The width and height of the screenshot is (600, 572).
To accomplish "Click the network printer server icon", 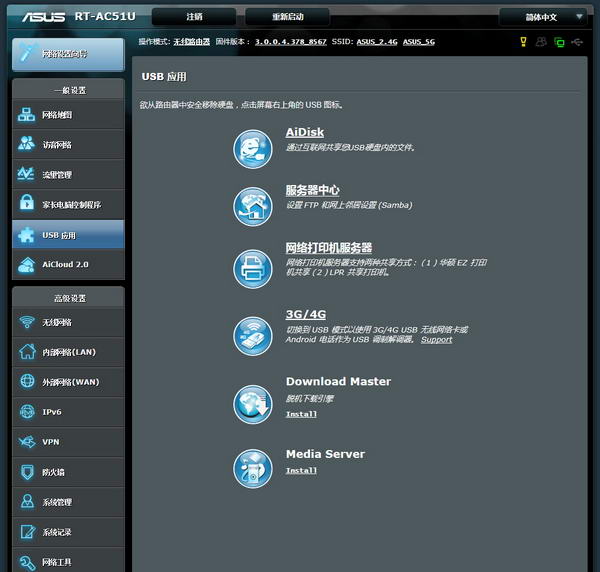I will [x=253, y=269].
